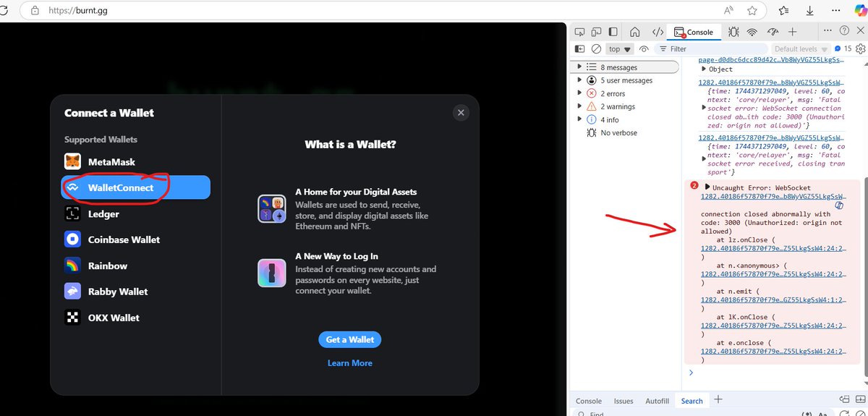868x416 pixels.
Task: Click the browser favorites star icon
Action: pos(752,10)
